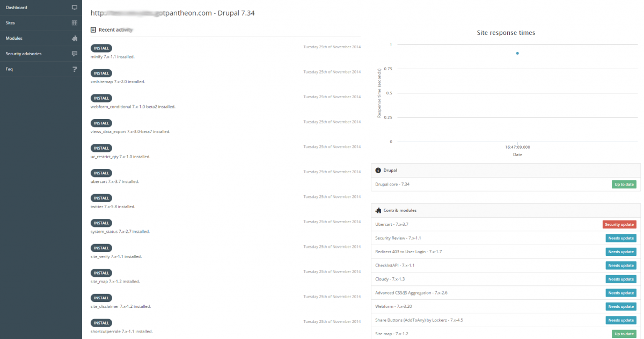Click 'Webform - 7.x-3.20' module row
644x339 pixels.
(x=506, y=306)
